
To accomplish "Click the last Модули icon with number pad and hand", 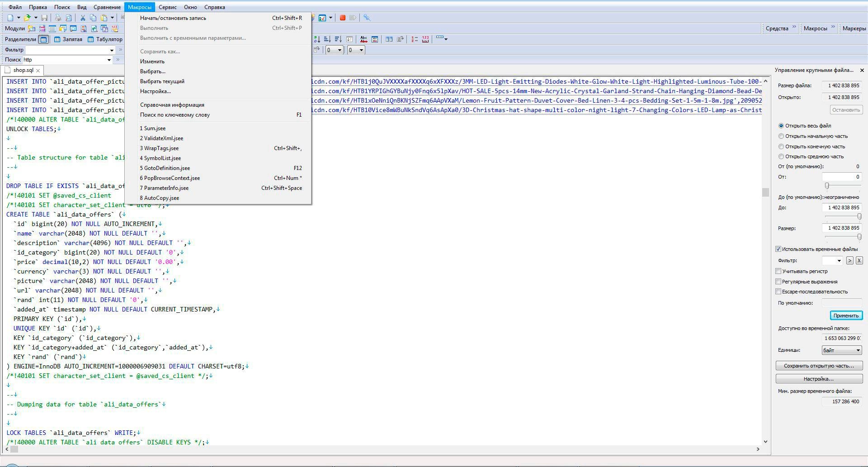I will (x=115, y=28).
